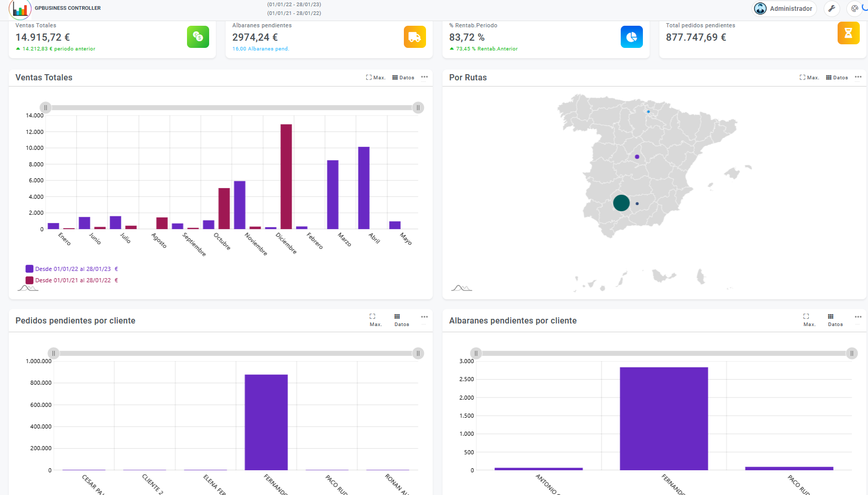This screenshot has width=868, height=495.
Task: Click the large teal bubble on the Spain map
Action: (x=621, y=203)
